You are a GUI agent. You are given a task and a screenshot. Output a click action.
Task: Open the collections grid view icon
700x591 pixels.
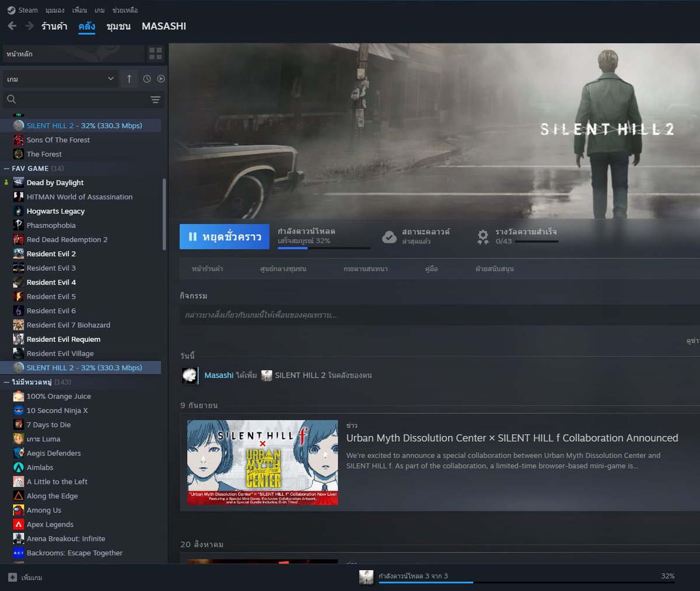156,54
